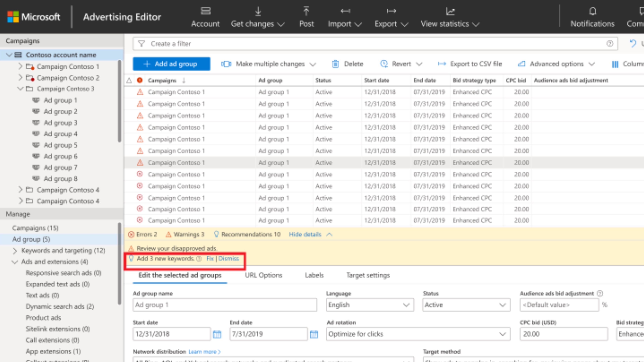The height and width of the screenshot is (362, 644).
Task: Click the Post upload icon
Action: (306, 11)
